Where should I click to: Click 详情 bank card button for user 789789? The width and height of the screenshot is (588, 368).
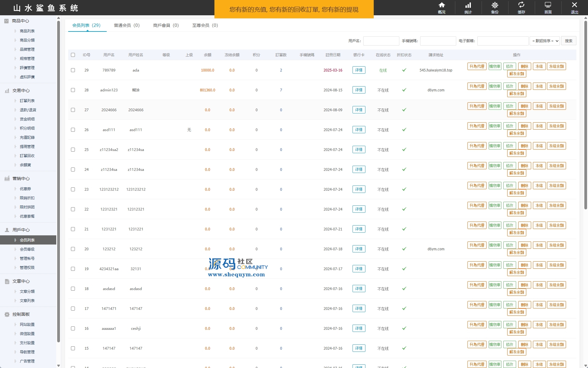[359, 70]
